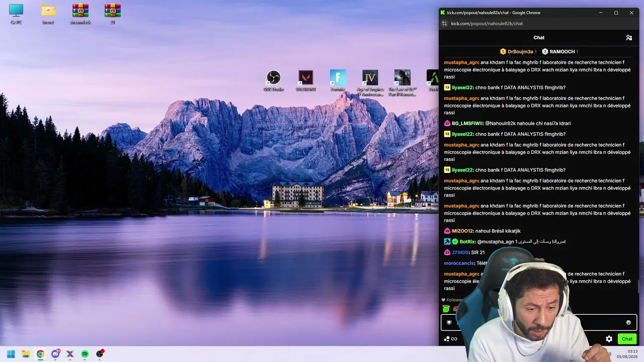The image size is (644, 362).
Task: Open the colorful X app on taskbar
Action: [70, 354]
